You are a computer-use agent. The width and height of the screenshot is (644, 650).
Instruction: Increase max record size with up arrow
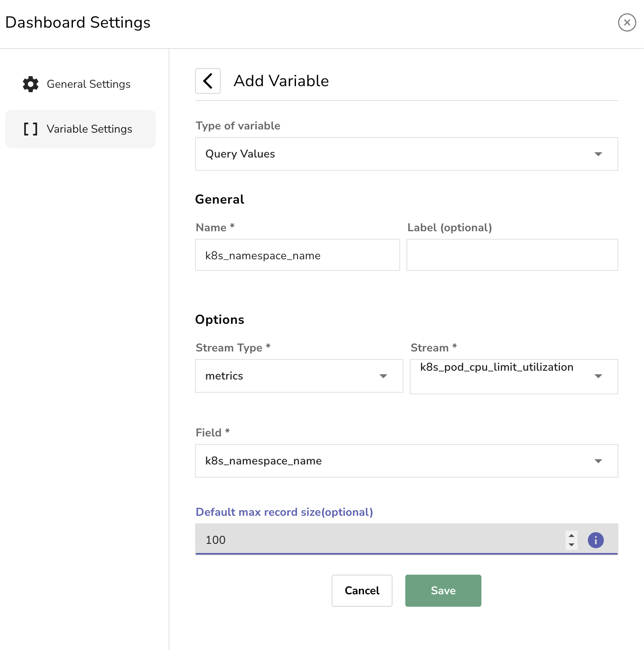572,535
